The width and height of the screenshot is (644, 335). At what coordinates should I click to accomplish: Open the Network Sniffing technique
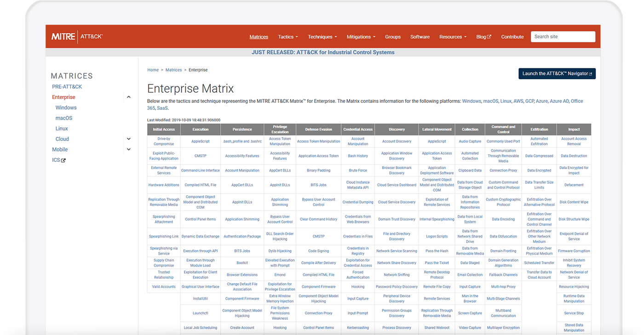click(397, 275)
